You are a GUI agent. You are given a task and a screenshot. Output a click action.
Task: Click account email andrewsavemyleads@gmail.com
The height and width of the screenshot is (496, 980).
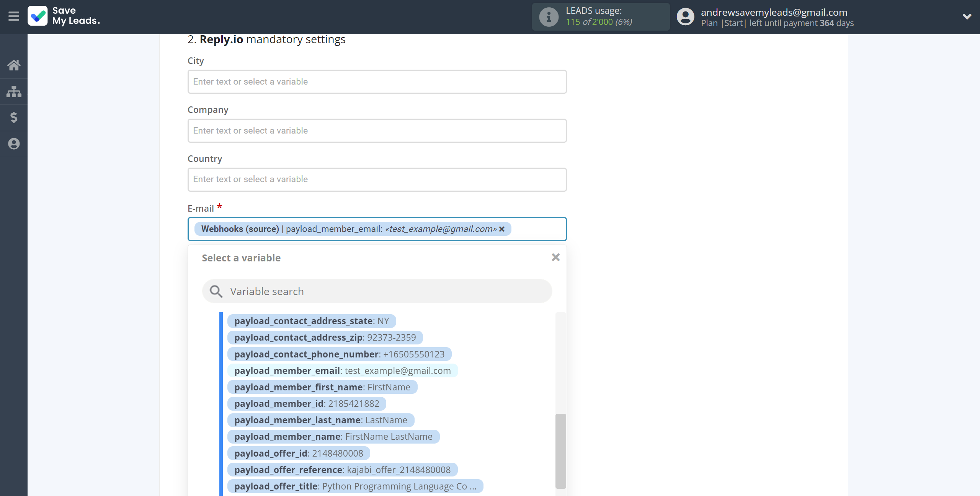[774, 12]
